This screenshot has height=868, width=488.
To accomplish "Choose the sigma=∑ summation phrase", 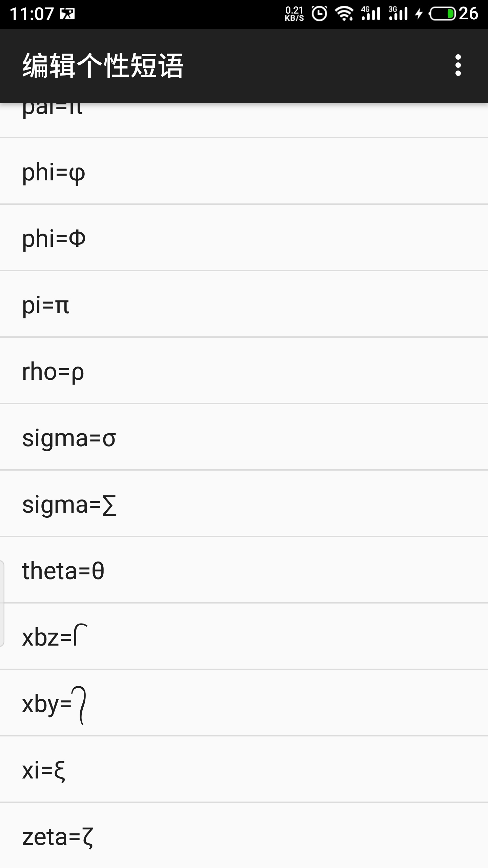I will click(x=244, y=504).
